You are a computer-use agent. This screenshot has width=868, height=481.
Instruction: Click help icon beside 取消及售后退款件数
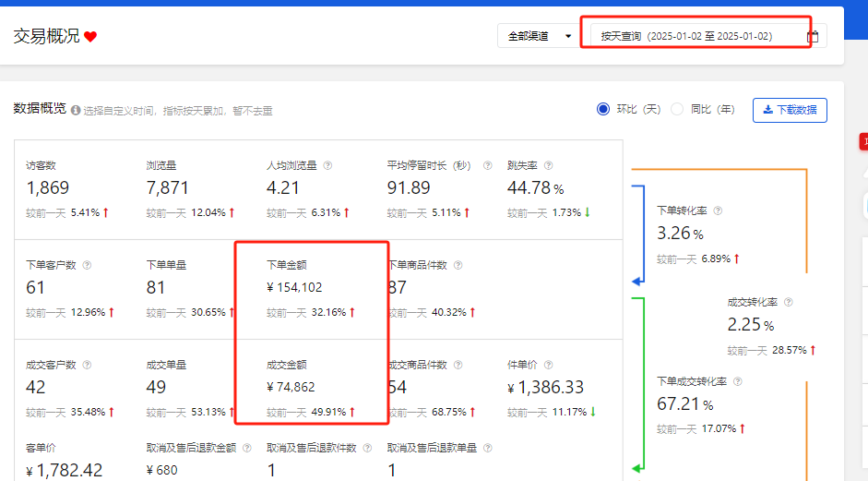pos(367,448)
